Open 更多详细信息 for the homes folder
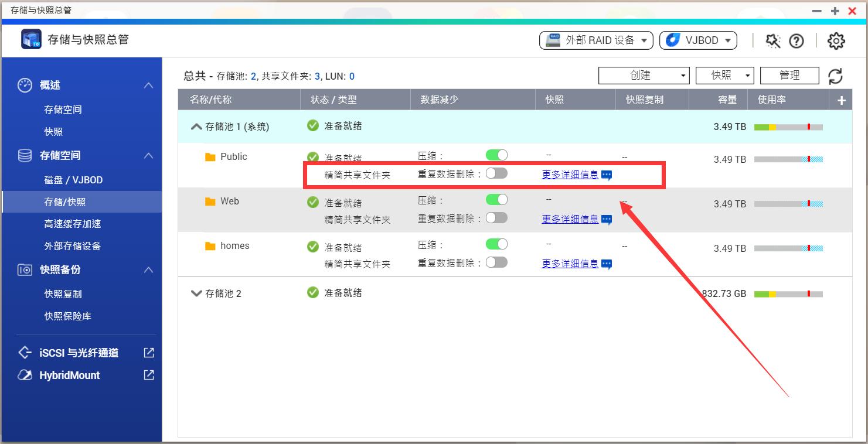The width and height of the screenshot is (868, 444). pos(570,264)
